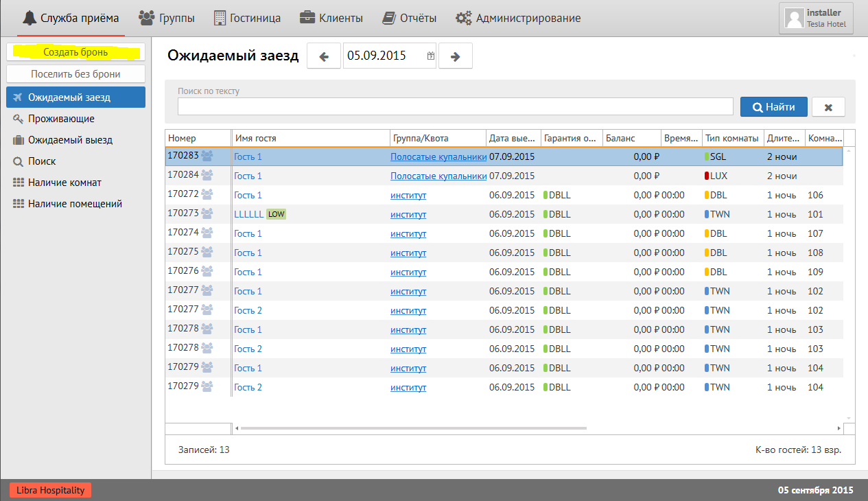Screen dimensions: 868x501
Task: Clear search with the X button
Action: (828, 107)
